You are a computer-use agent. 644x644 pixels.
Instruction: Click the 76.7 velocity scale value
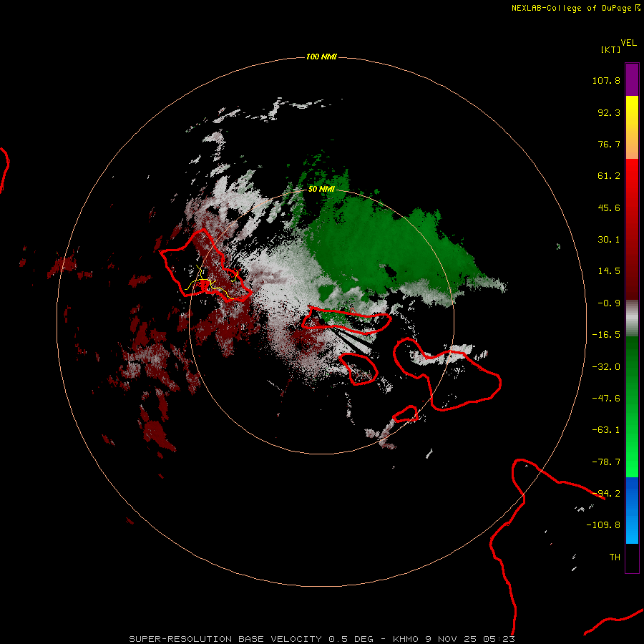point(609,144)
